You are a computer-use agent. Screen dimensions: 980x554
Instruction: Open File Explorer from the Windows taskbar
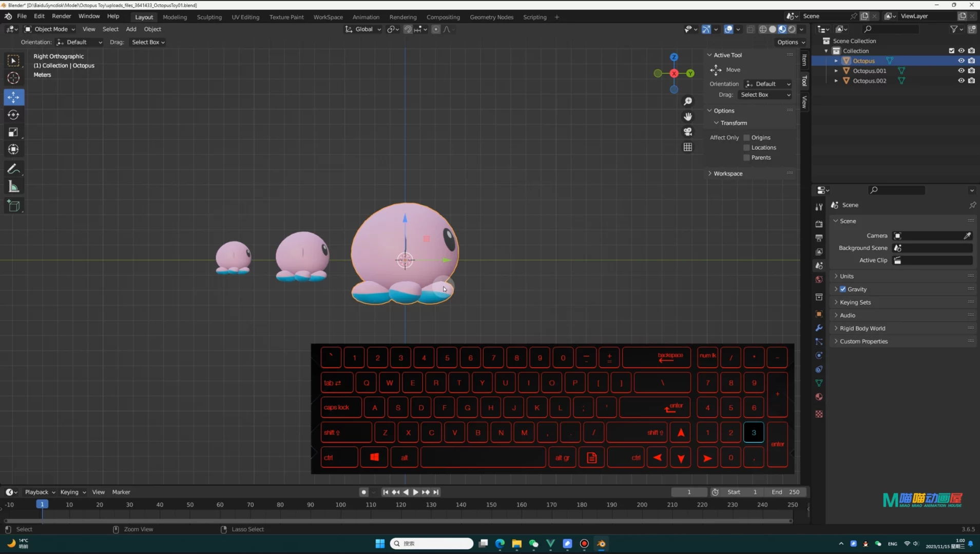click(516, 544)
